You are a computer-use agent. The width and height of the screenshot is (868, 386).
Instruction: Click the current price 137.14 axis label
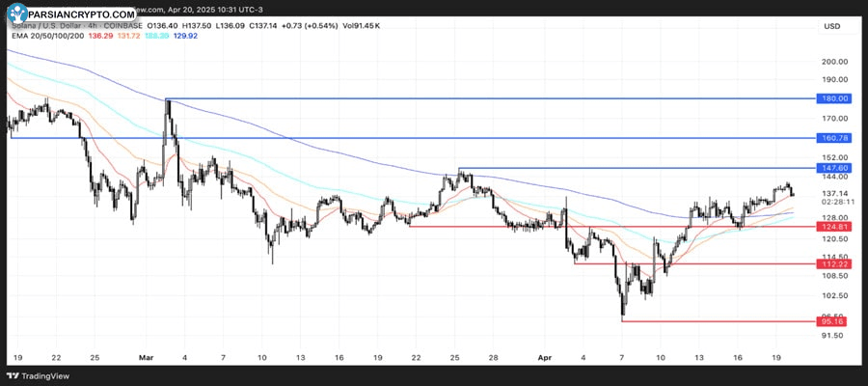(x=835, y=193)
